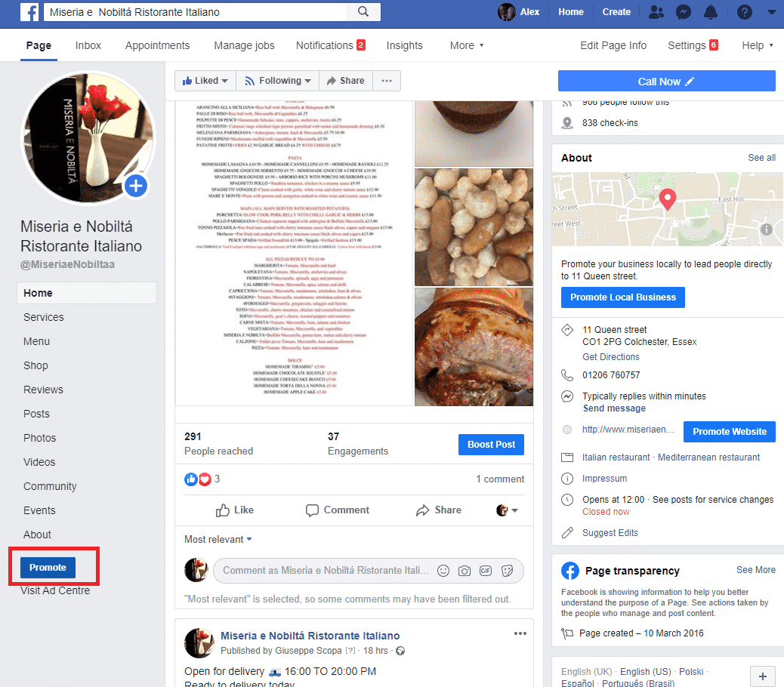The height and width of the screenshot is (687, 784).
Task: Click the emoji icon in comment box
Action: pyautogui.click(x=443, y=571)
